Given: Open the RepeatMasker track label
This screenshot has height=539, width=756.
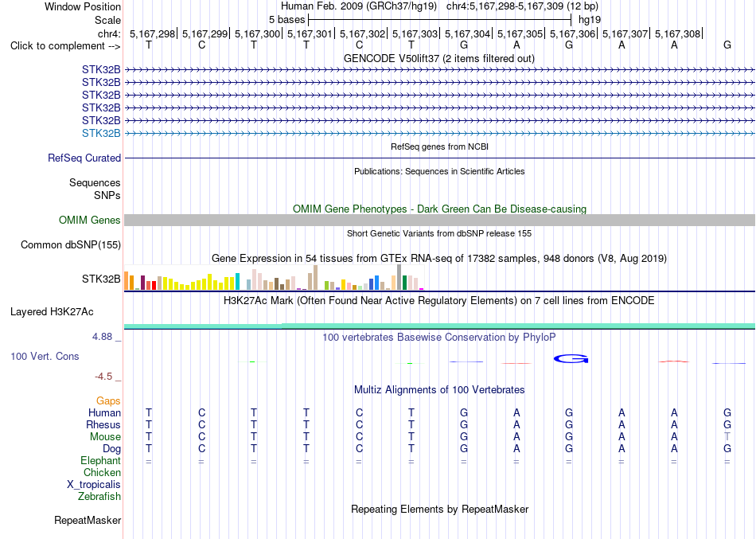Looking at the screenshot, I should pos(88,520).
